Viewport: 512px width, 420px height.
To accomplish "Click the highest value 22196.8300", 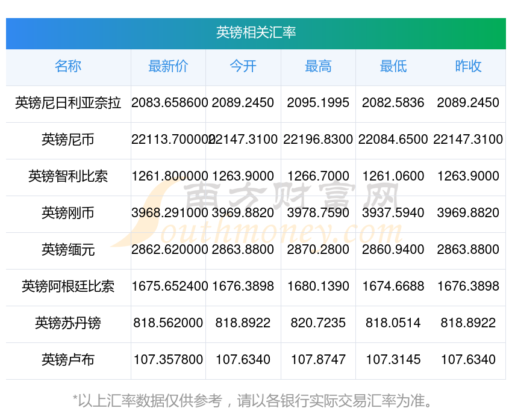I will [318, 140].
